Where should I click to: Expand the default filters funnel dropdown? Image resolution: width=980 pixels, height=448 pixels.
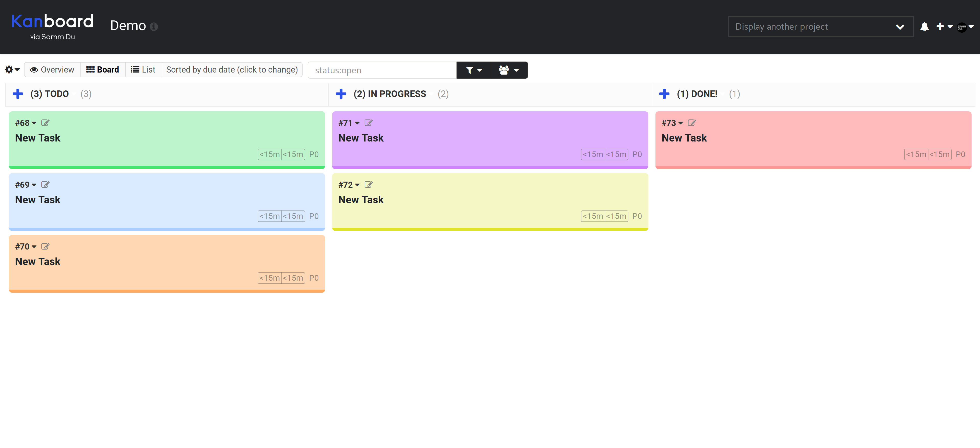pos(473,70)
